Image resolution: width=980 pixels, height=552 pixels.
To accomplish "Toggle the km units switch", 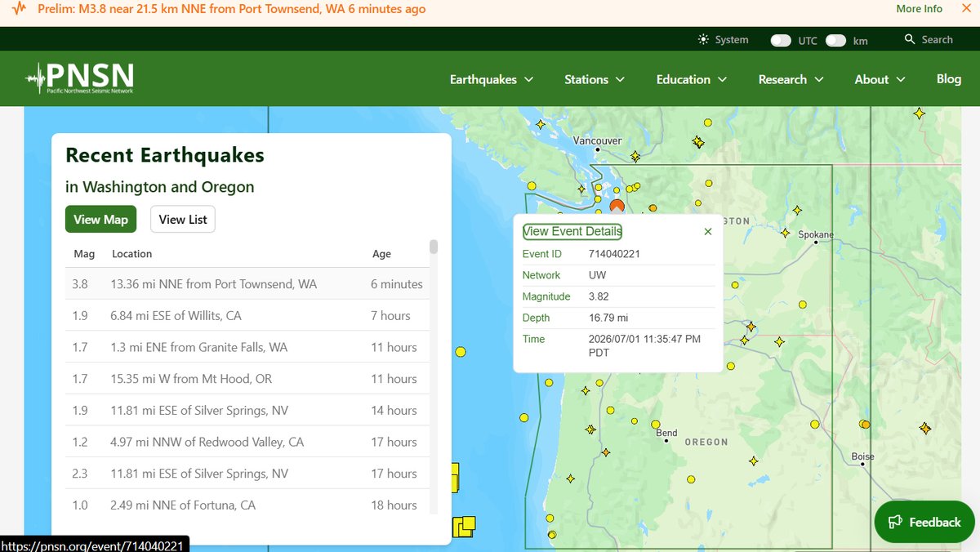I will (x=835, y=40).
